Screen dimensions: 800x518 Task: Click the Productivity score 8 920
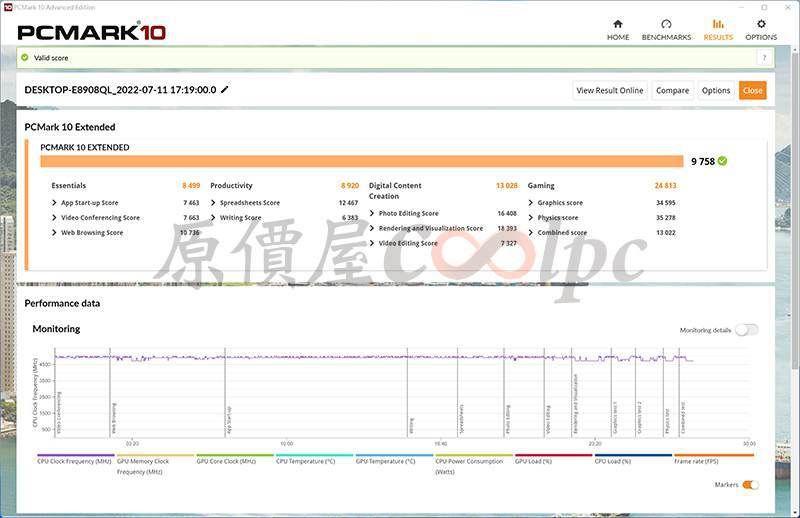click(349, 185)
